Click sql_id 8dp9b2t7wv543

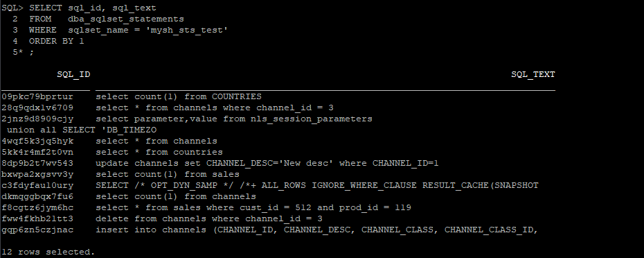point(37,164)
